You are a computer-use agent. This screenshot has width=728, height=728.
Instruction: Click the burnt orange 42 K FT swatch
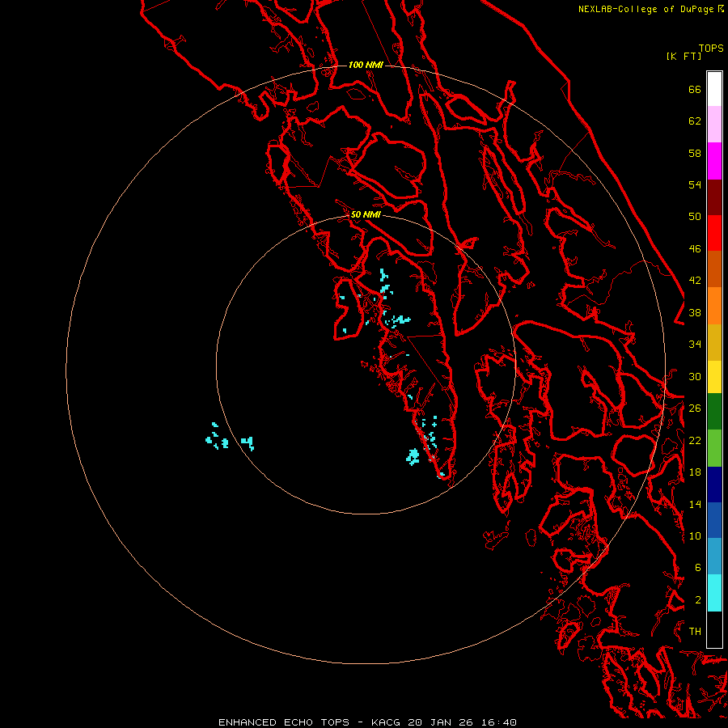[x=714, y=269]
